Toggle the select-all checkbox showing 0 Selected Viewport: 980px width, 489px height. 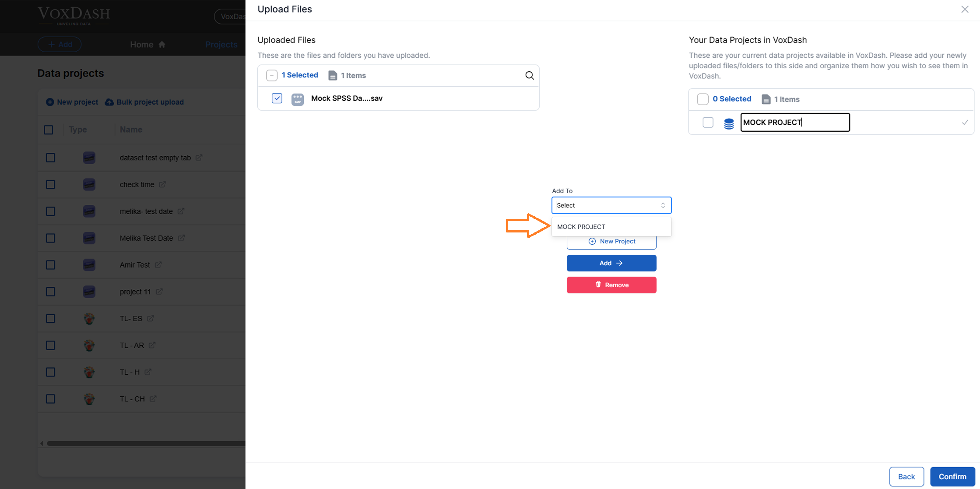point(703,99)
